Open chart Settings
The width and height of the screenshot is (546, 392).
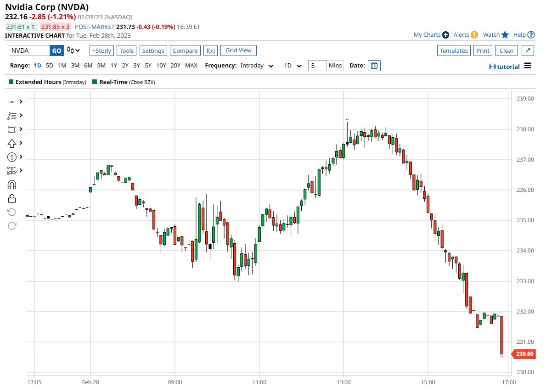153,50
